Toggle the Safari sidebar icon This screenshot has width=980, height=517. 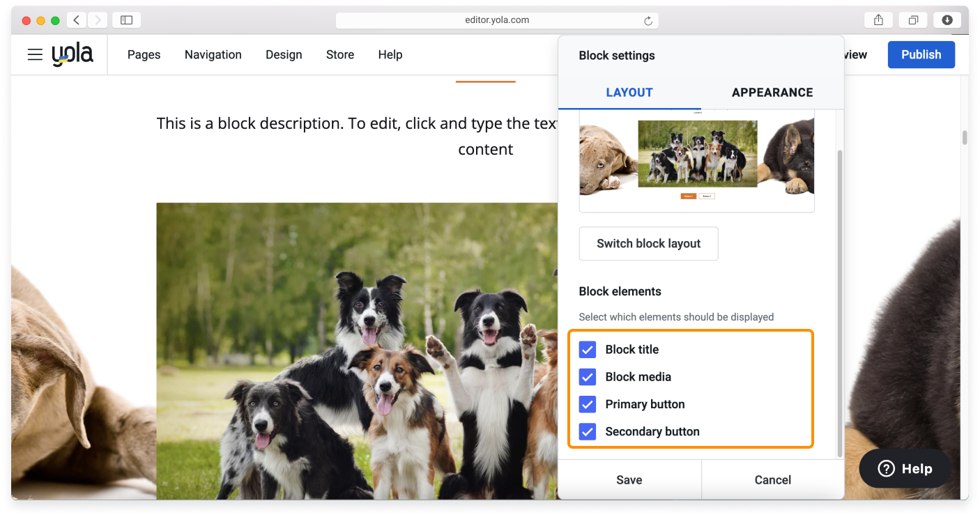click(x=126, y=20)
